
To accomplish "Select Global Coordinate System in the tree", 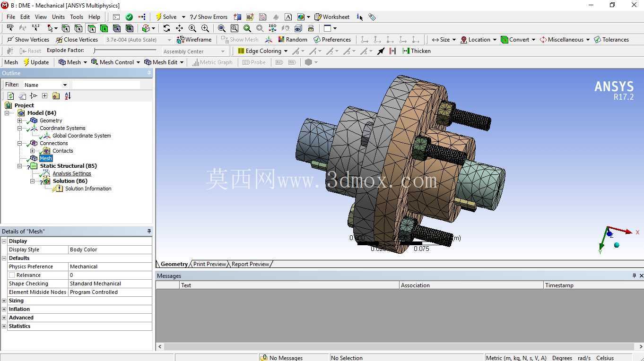I will 81,136.
